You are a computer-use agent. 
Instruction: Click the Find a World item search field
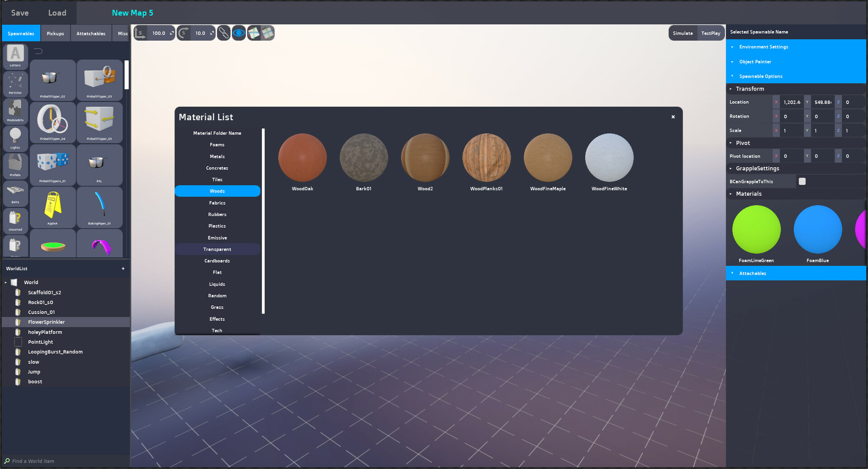[x=63, y=461]
